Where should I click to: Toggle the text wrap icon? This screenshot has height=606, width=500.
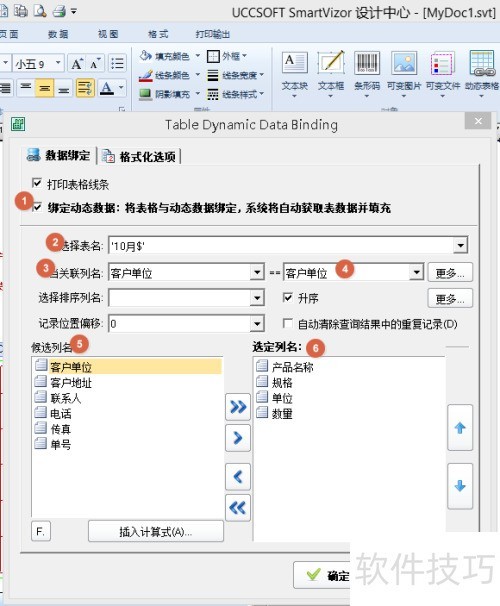click(85, 88)
